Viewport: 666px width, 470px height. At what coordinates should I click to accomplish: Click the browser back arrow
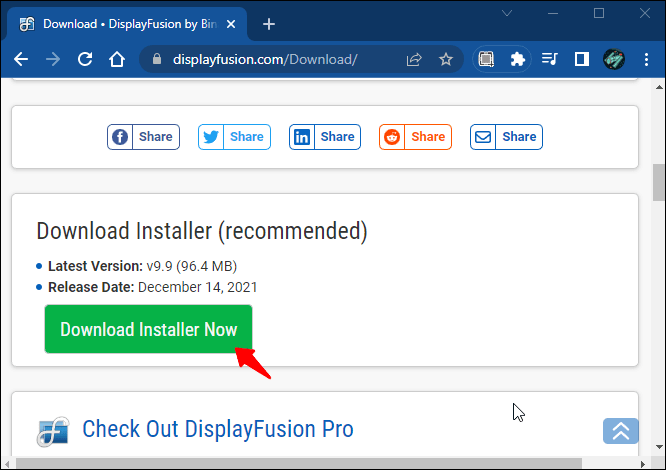click(21, 59)
